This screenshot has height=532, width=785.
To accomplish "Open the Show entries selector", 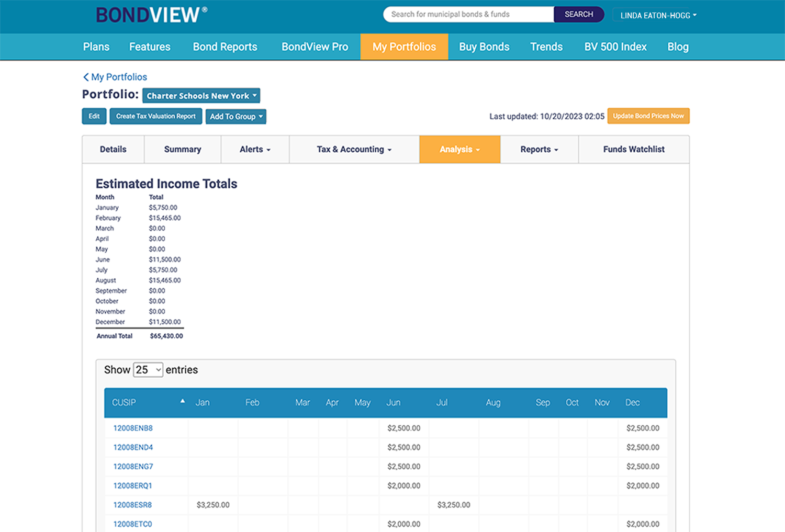I will click(x=148, y=369).
